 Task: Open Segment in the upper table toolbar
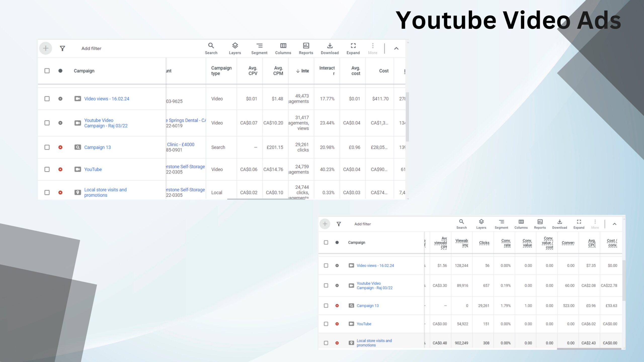[259, 49]
